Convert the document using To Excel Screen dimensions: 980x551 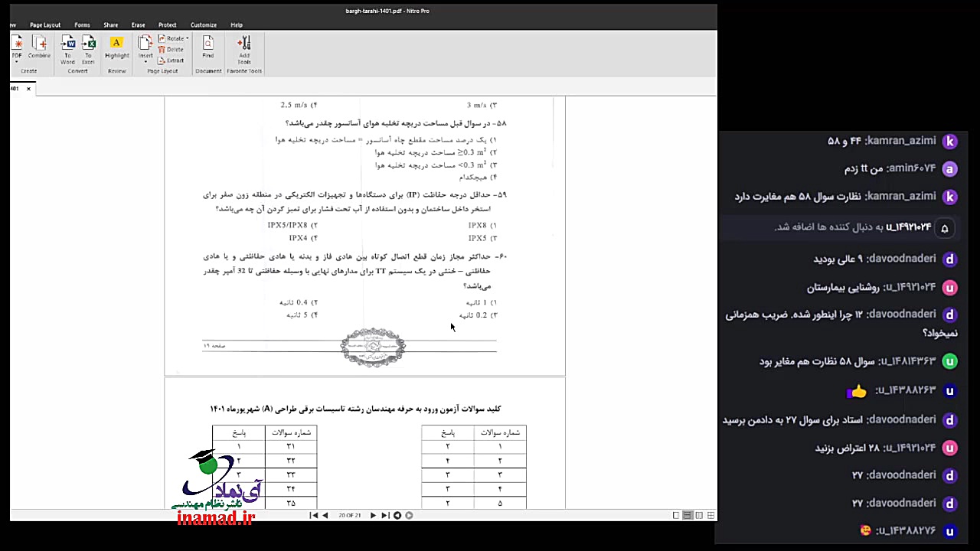(x=88, y=44)
